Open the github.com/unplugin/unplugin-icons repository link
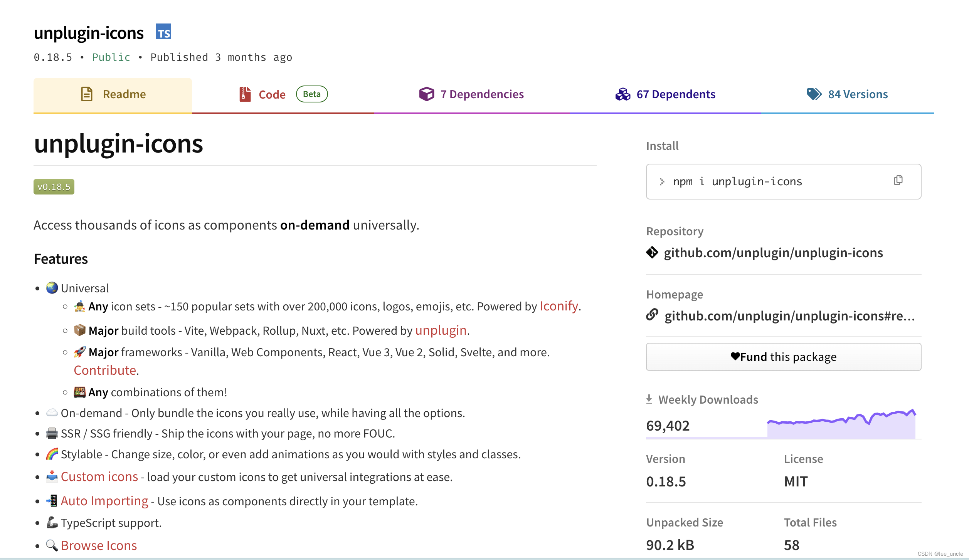The height and width of the screenshot is (560, 969). [x=773, y=253]
